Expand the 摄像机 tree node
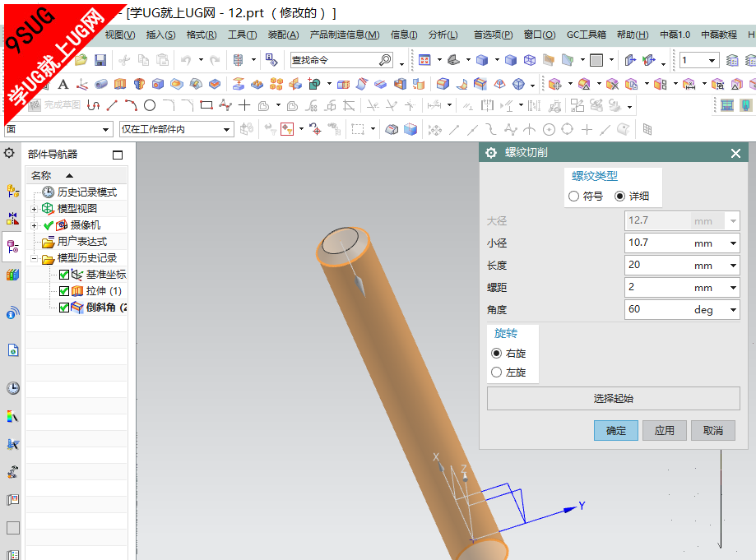 [34, 225]
